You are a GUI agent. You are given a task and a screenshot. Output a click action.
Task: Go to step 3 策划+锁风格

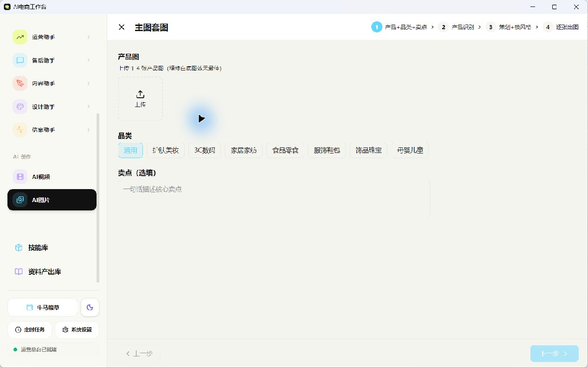pos(509,27)
